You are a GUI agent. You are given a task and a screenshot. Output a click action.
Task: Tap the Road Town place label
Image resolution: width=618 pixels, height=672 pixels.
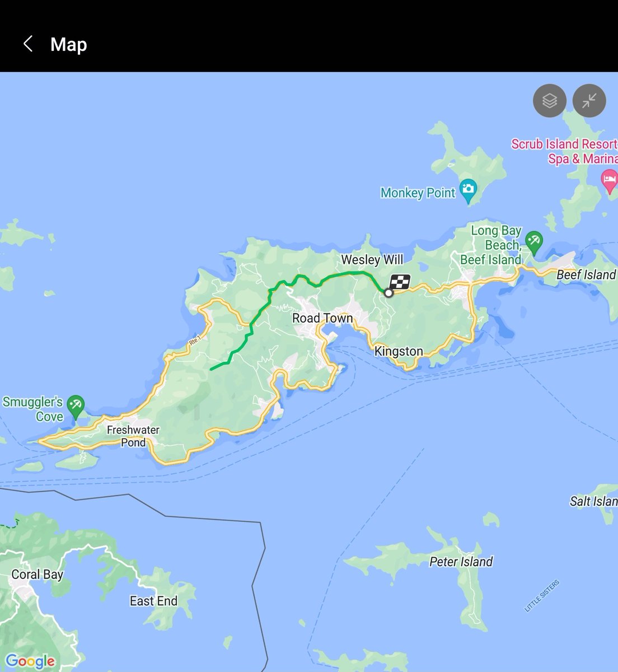click(x=322, y=318)
